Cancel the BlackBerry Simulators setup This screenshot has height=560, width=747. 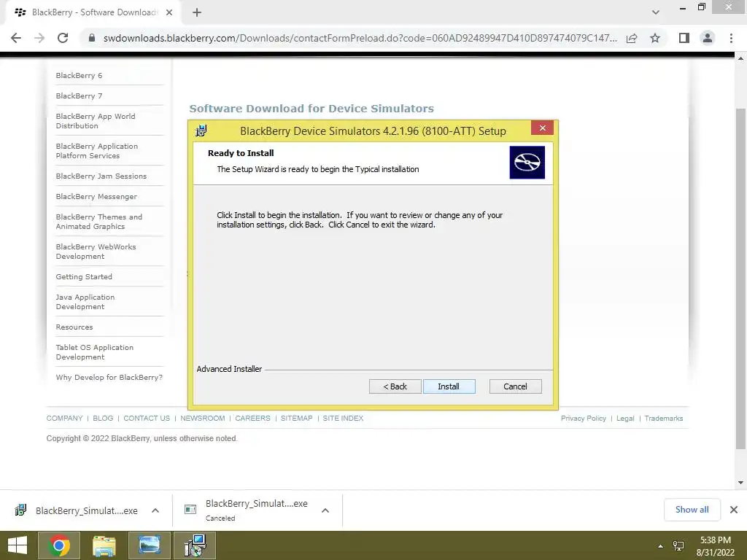516,386
